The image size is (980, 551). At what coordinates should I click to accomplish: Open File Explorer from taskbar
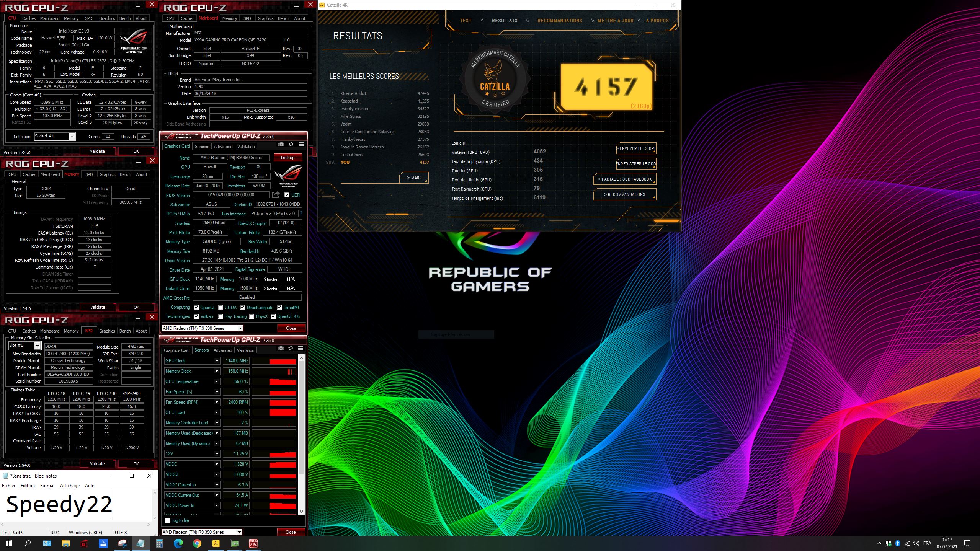tap(66, 543)
